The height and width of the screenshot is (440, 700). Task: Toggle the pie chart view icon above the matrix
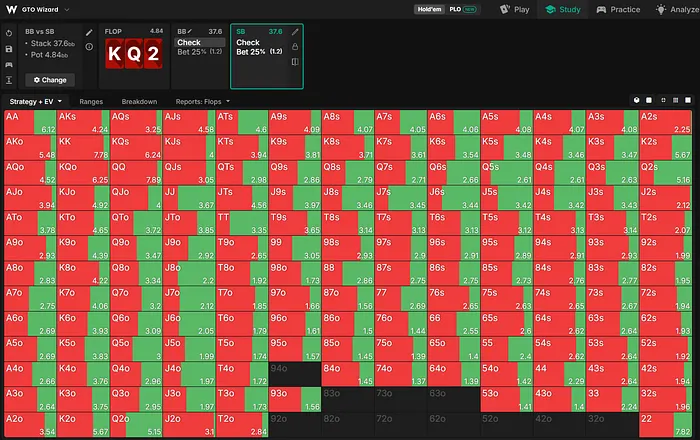637,100
